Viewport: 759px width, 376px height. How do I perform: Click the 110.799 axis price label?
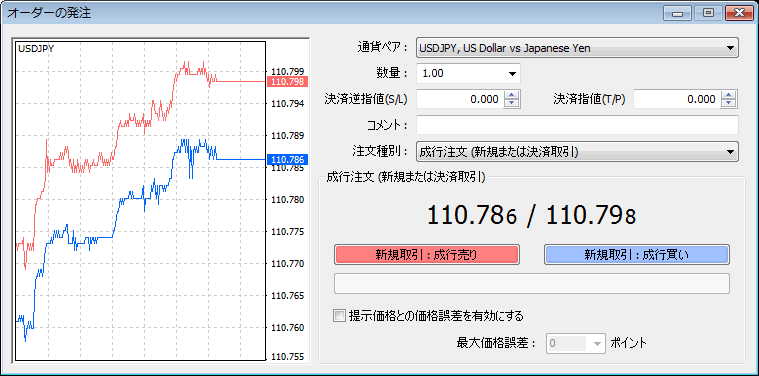tap(288, 72)
